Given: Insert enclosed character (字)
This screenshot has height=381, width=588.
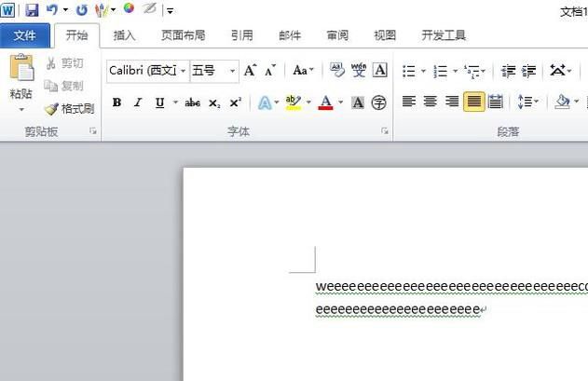Looking at the screenshot, I should point(378,102).
